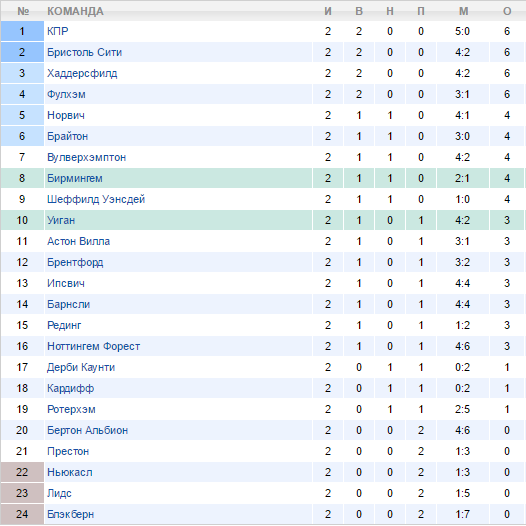Go to the Фулхэм team page
Image resolution: width=526 pixels, height=526 pixels.
pos(66,94)
